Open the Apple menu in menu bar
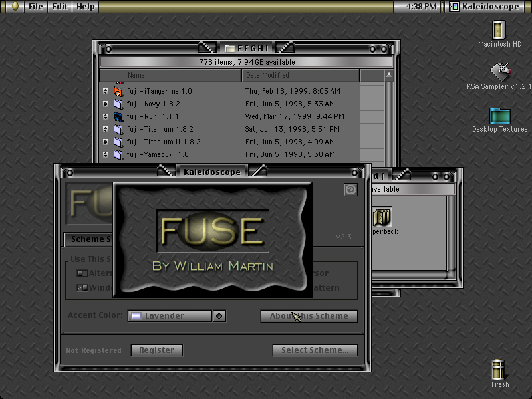532x399 pixels. click(15, 6)
